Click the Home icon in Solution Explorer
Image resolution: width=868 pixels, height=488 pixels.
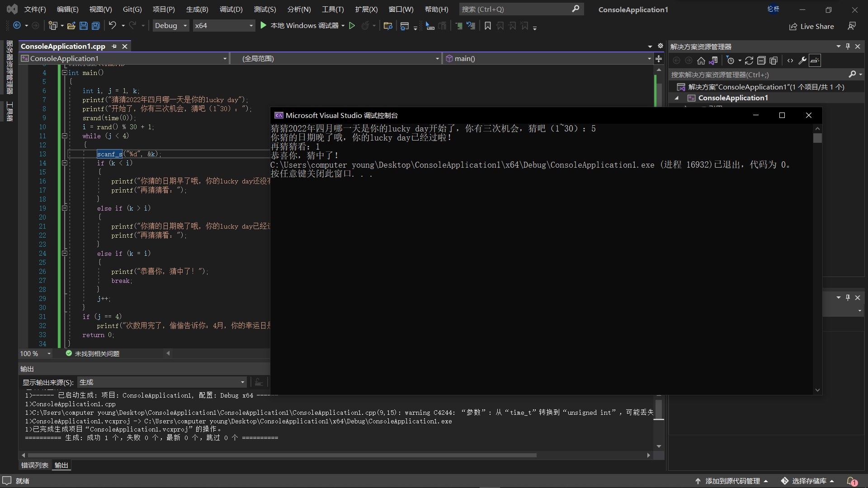701,61
